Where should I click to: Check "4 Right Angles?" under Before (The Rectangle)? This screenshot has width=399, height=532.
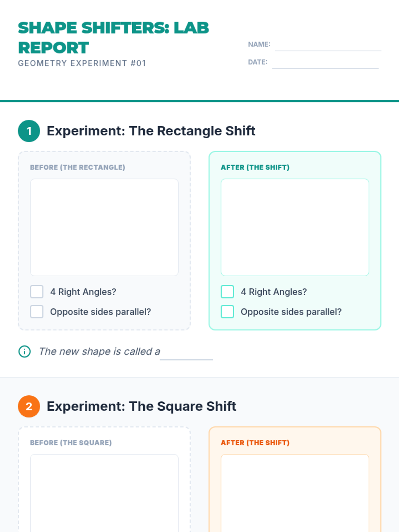tap(37, 292)
